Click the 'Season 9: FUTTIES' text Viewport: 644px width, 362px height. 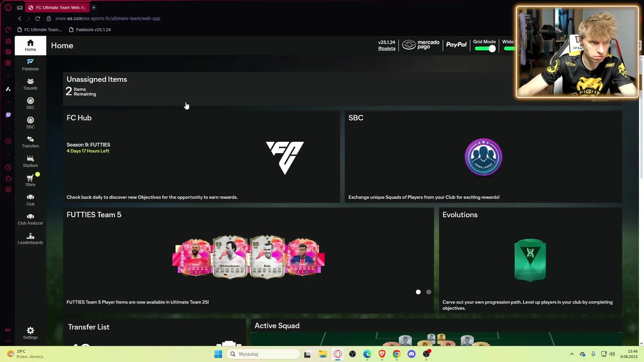click(88, 145)
